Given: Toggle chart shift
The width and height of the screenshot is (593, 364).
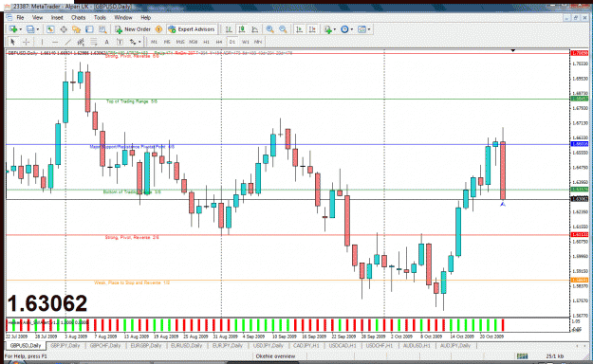Looking at the screenshot, I should tap(312, 29).
